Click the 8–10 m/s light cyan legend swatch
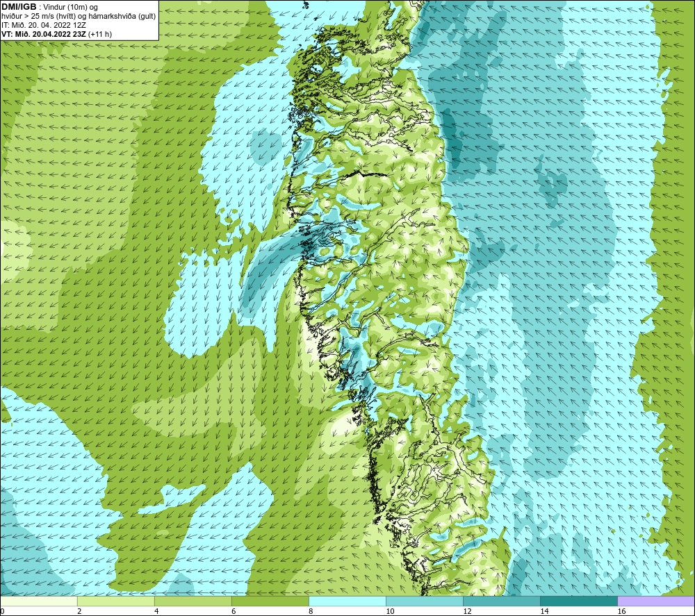The image size is (695, 616). (x=347, y=601)
